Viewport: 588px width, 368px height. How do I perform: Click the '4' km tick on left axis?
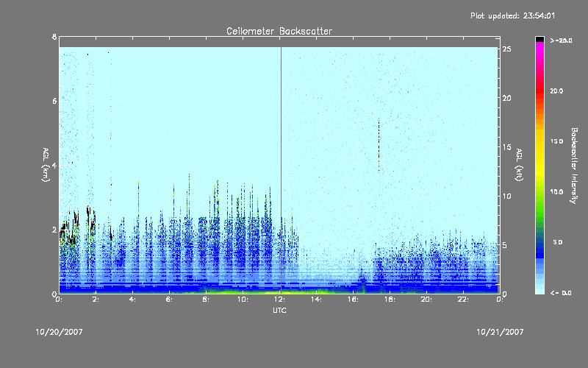click(x=54, y=165)
